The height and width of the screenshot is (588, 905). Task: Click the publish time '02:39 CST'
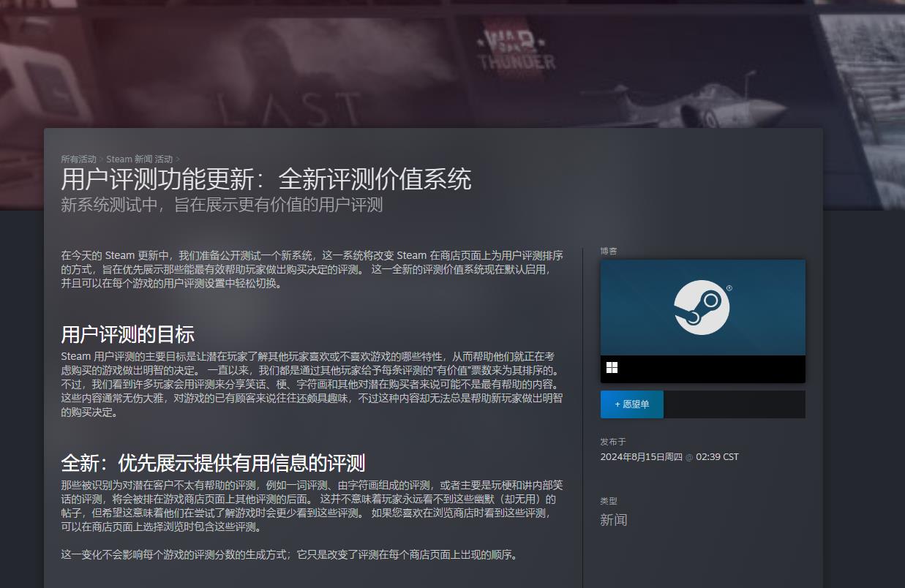tap(717, 457)
